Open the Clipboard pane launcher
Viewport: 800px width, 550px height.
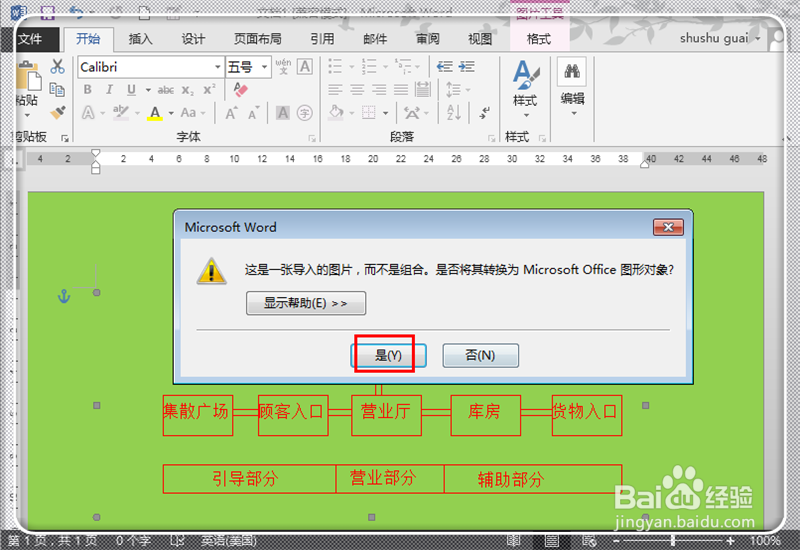[x=65, y=138]
